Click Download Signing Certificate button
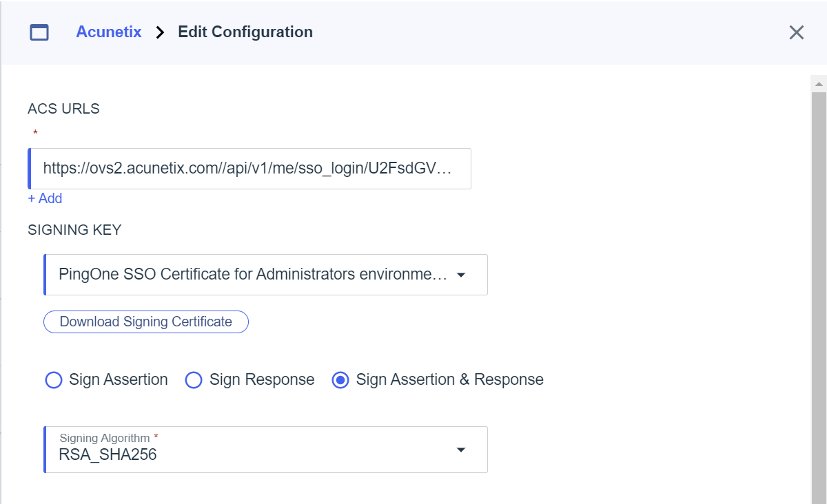 pos(146,322)
